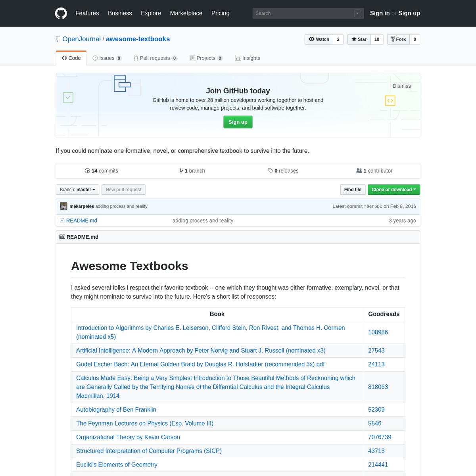This screenshot has height=476, width=476.
Task: Open Goodreads link 7076739
Action: click(x=380, y=437)
